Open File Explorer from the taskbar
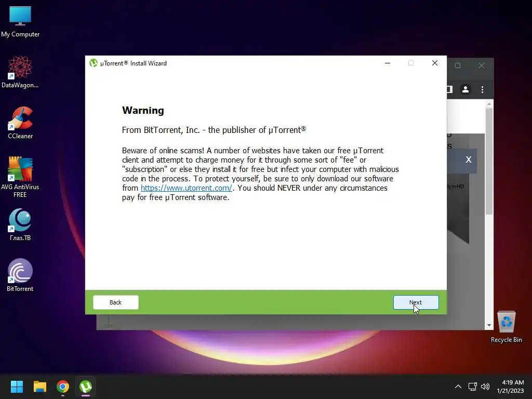Viewport: 532px width, 399px height. 39,387
